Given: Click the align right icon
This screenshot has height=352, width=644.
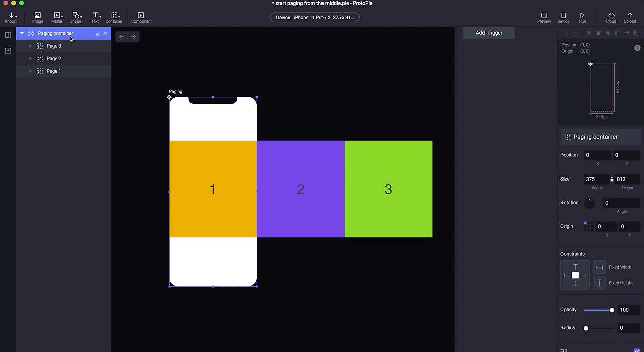Looking at the screenshot, I should tap(608, 33).
